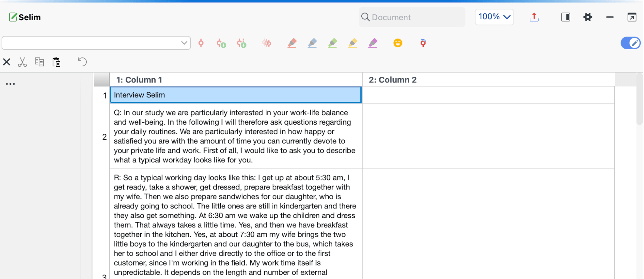Click the table corner select-all cell
The width and height of the screenshot is (644, 279).
102,80
